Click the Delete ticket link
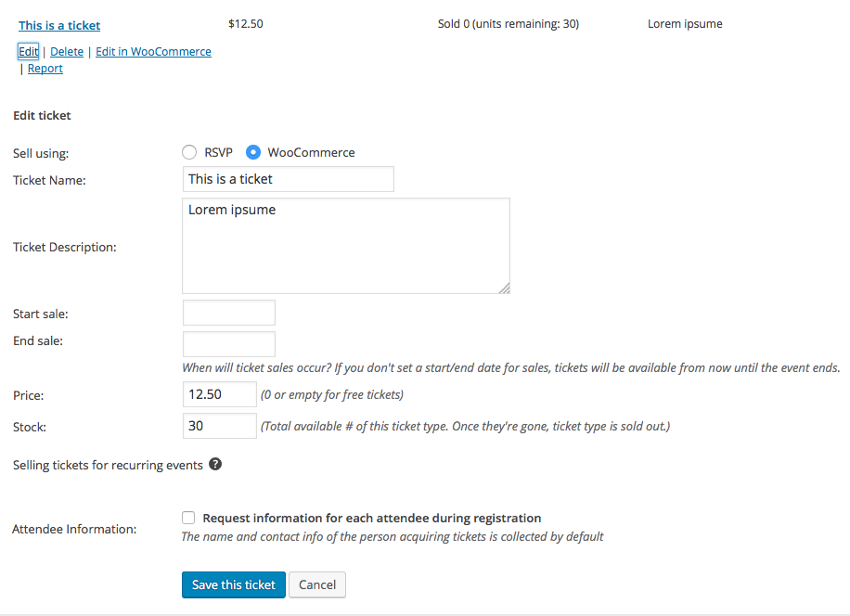Image resolution: width=850 pixels, height=616 pixels. pos(67,52)
